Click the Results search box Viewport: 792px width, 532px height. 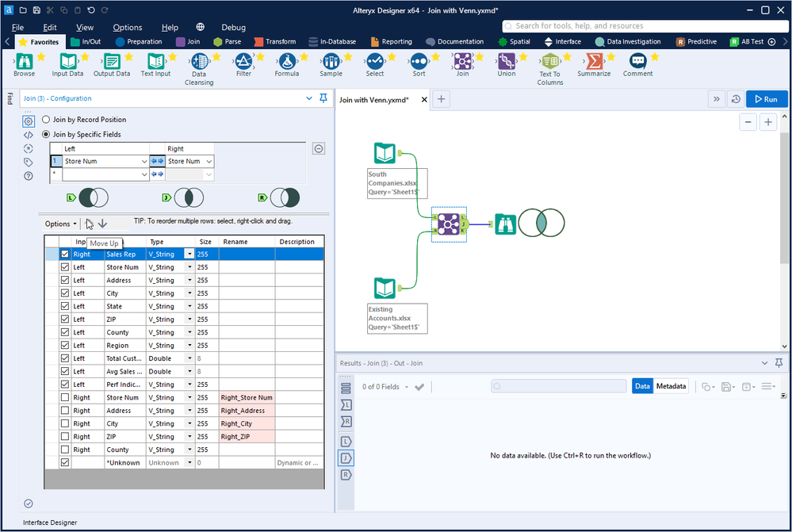click(x=559, y=386)
